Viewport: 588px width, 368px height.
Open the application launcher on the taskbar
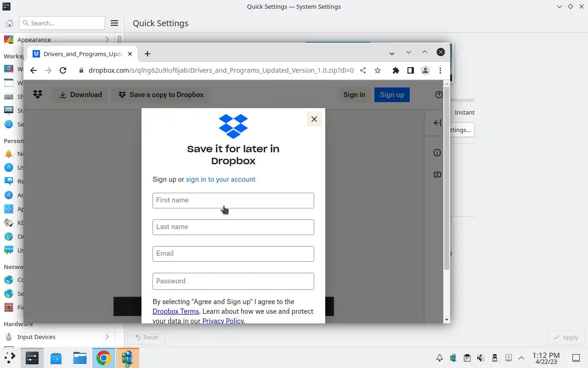(x=10, y=357)
